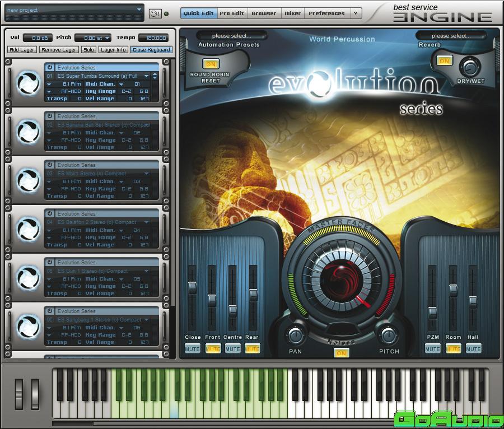Open the 8.1 Film output dropdown on layer 01
504x429 pixels.
coord(49,84)
